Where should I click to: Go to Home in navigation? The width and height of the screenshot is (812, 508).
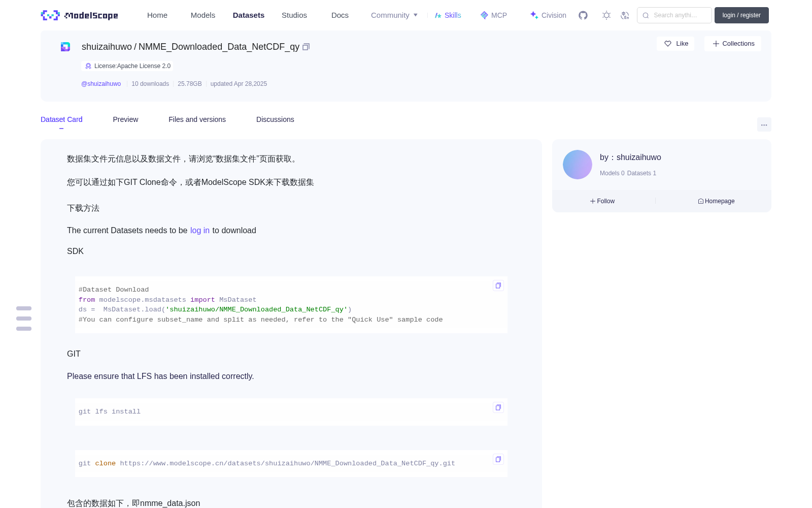click(x=157, y=15)
